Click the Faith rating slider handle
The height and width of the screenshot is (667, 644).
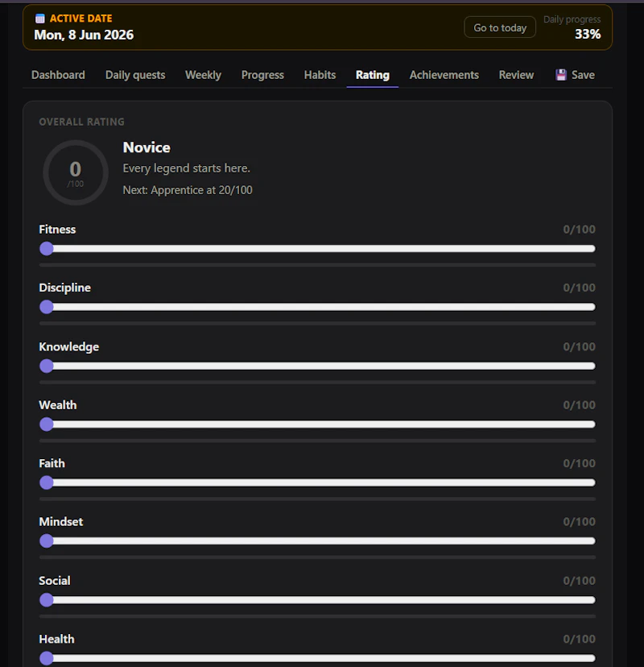click(47, 483)
